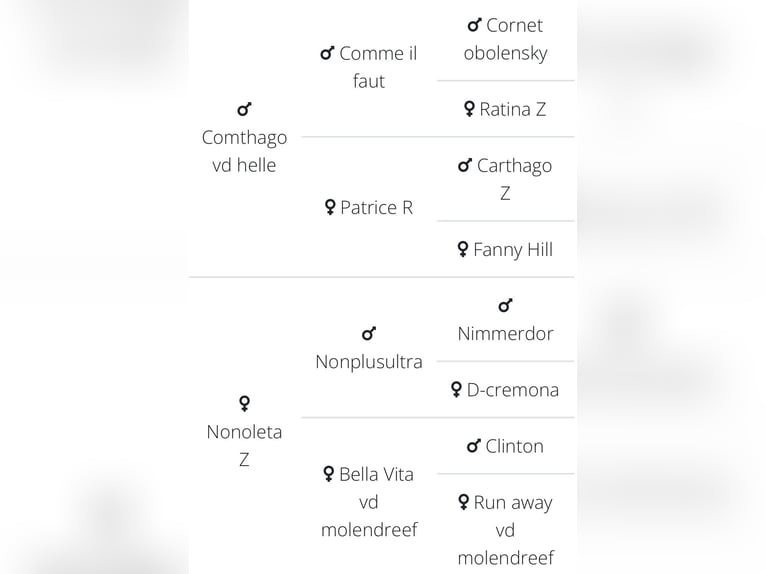The image size is (766, 574).
Task: Click the Nimmerdor name in pedigree
Action: (x=505, y=334)
